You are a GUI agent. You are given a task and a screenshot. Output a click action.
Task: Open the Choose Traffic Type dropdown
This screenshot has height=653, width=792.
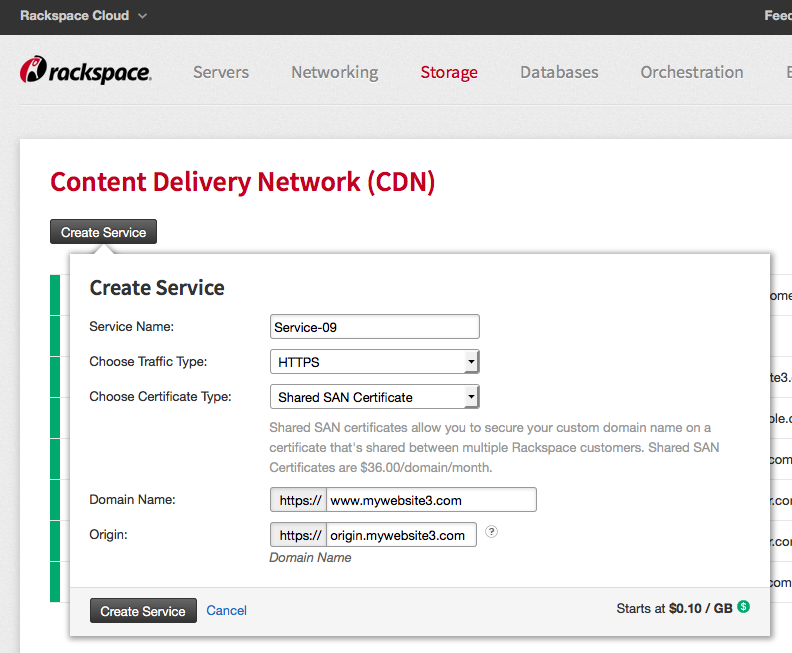(x=374, y=362)
